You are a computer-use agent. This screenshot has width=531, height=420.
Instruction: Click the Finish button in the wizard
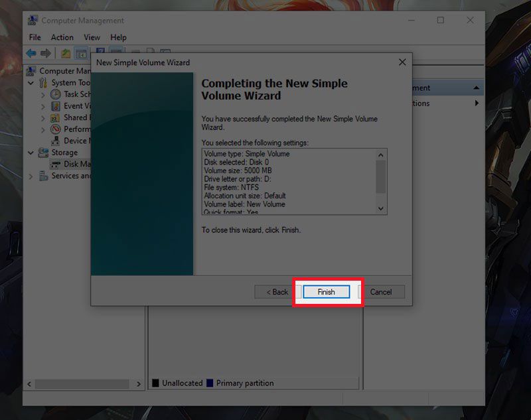click(x=326, y=292)
